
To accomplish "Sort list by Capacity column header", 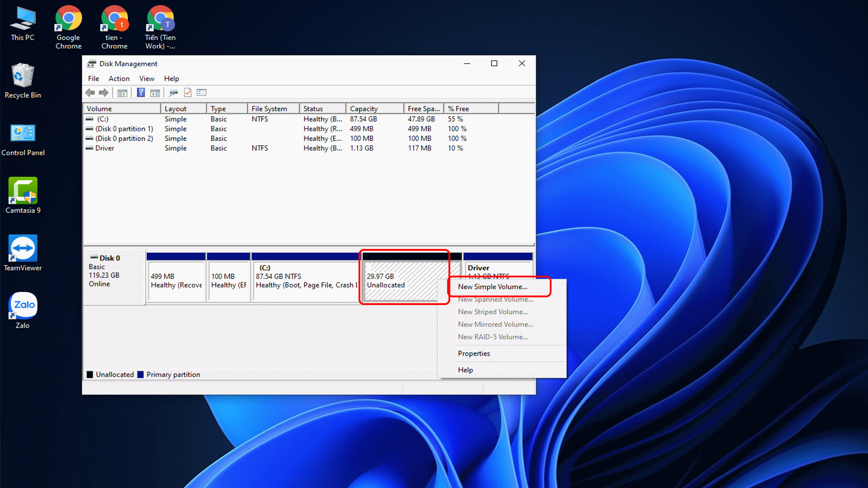I will [363, 109].
